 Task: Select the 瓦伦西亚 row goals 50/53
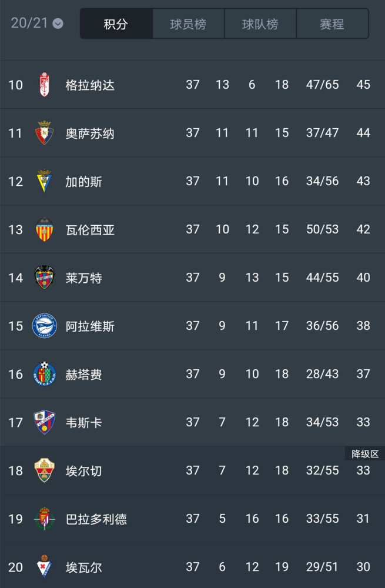coord(322,229)
